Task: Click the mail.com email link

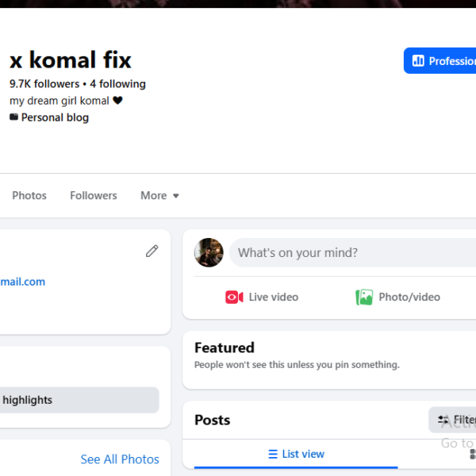Action: tap(23, 282)
